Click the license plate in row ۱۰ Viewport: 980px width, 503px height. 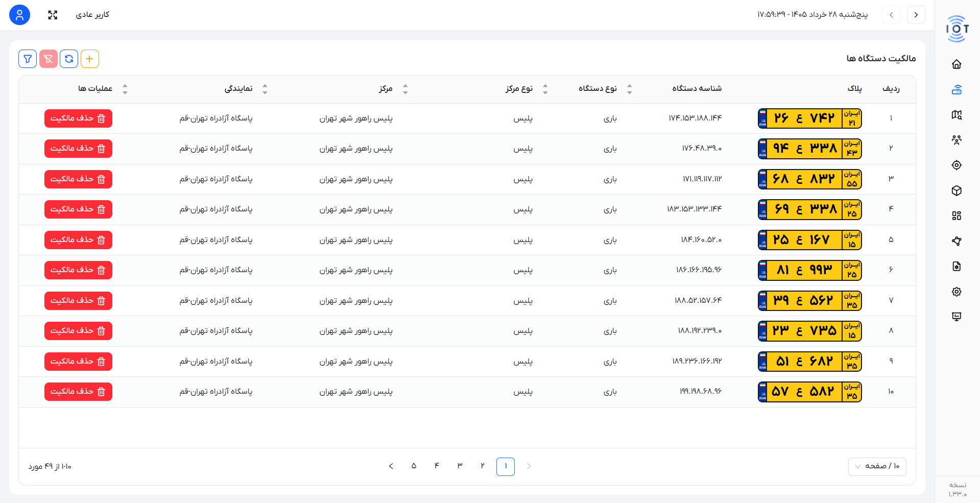(x=810, y=392)
